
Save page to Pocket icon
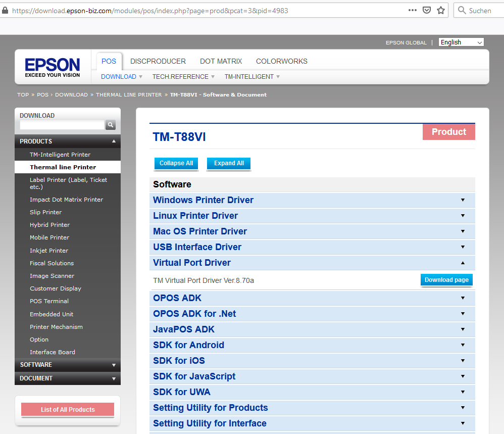(427, 10)
